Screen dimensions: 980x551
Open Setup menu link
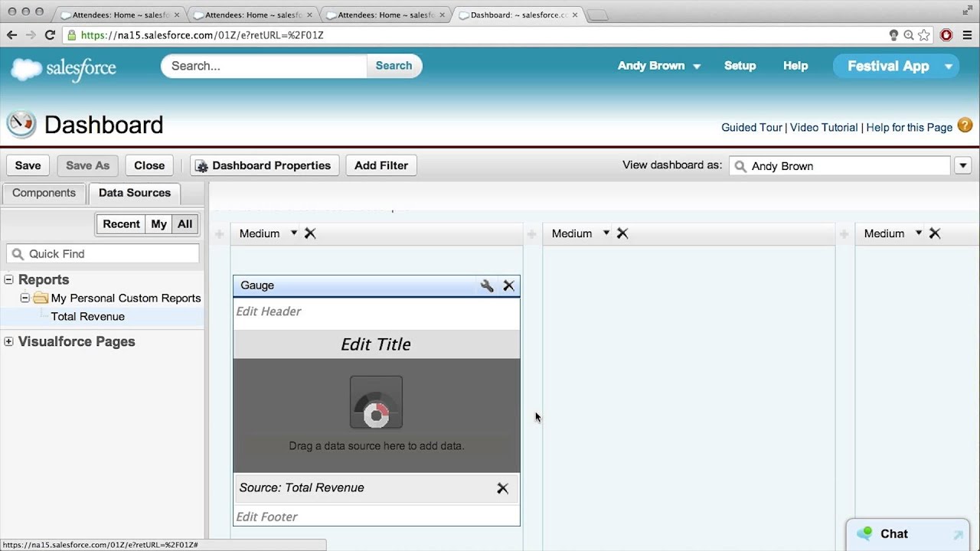(x=740, y=66)
